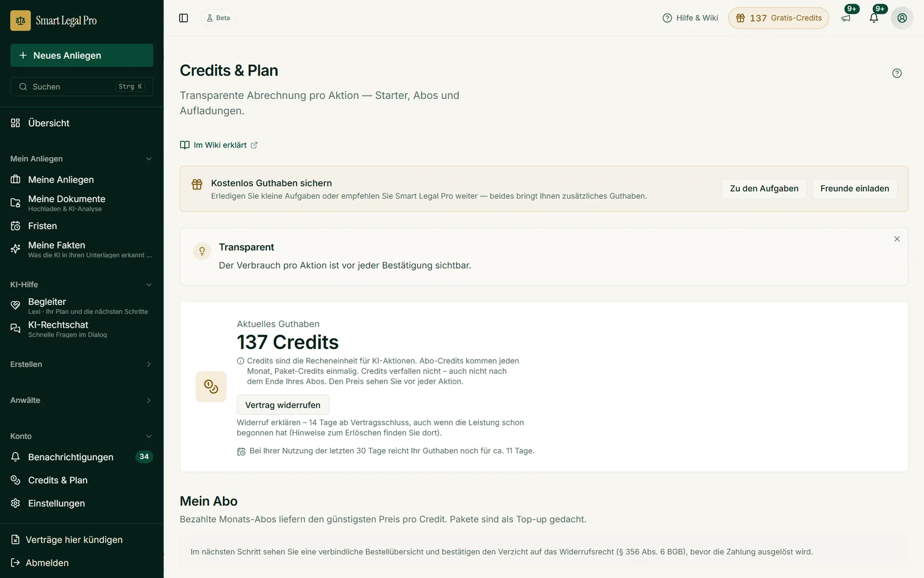Open the Im Wiki erklärt link
The image size is (924, 578).
219,145
